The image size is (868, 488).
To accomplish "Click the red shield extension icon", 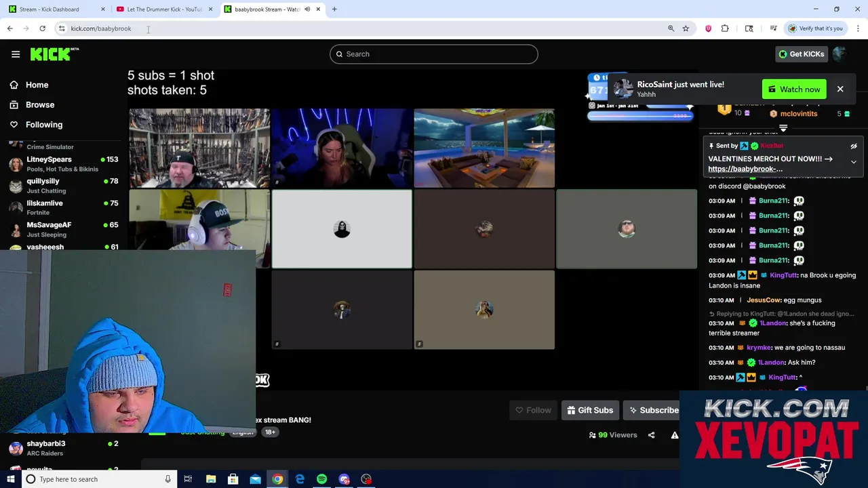I will point(709,28).
